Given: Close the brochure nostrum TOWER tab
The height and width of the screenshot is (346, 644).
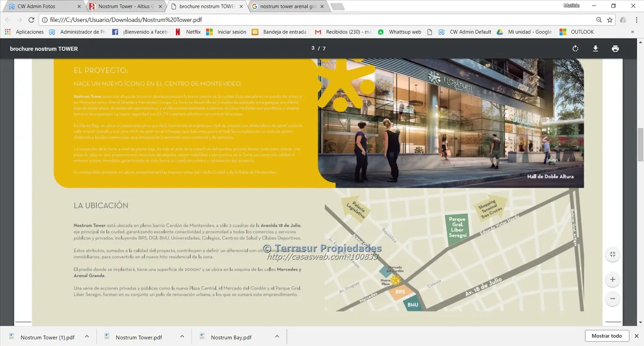Looking at the screenshot, I should coord(241,7).
